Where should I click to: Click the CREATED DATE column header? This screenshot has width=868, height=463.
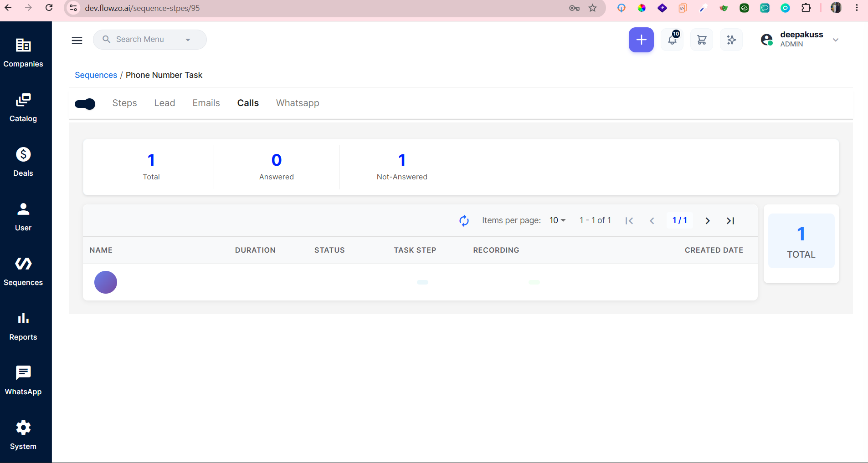[x=714, y=250]
